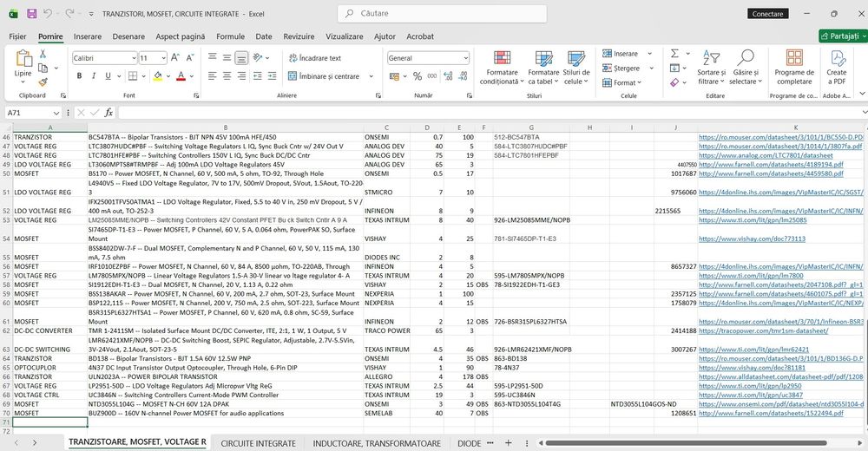Open the BS170 farnell datasheet link

pyautogui.click(x=771, y=173)
